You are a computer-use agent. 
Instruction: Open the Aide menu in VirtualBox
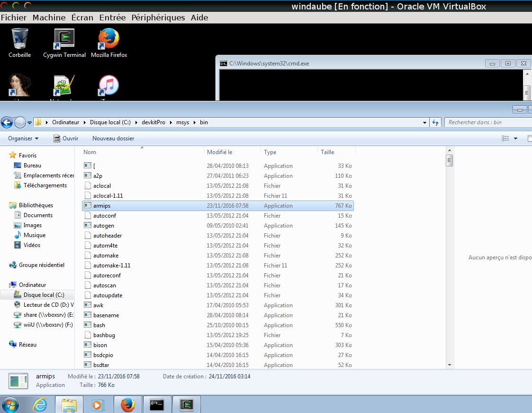(x=199, y=18)
